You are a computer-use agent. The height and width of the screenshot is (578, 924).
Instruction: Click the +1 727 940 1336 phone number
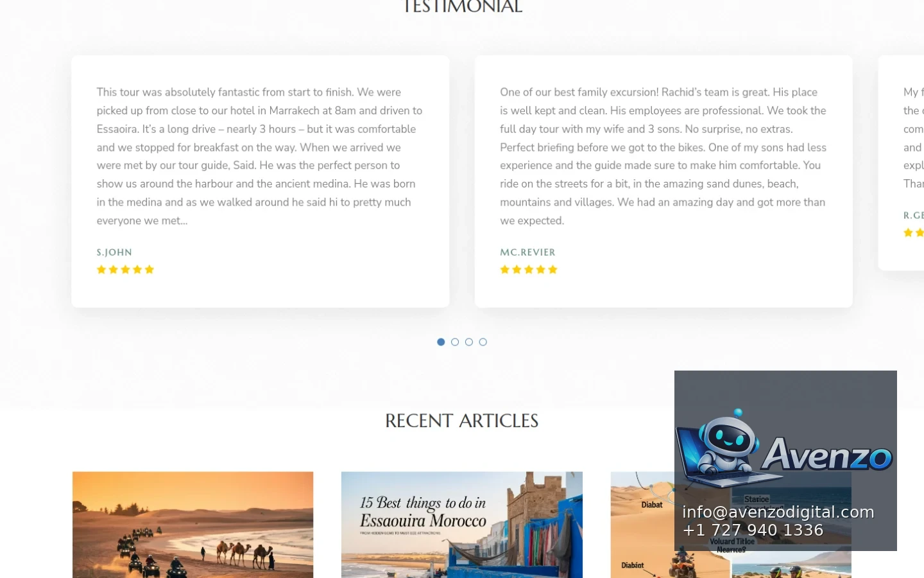tap(753, 530)
